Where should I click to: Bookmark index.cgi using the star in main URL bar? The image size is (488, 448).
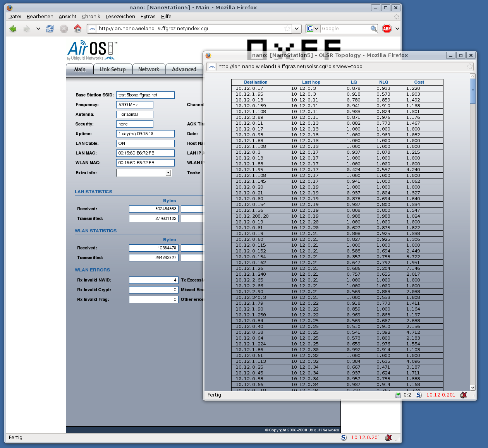click(287, 29)
